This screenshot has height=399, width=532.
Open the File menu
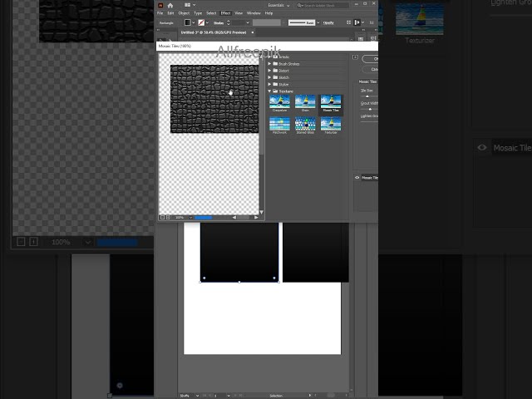[160, 13]
